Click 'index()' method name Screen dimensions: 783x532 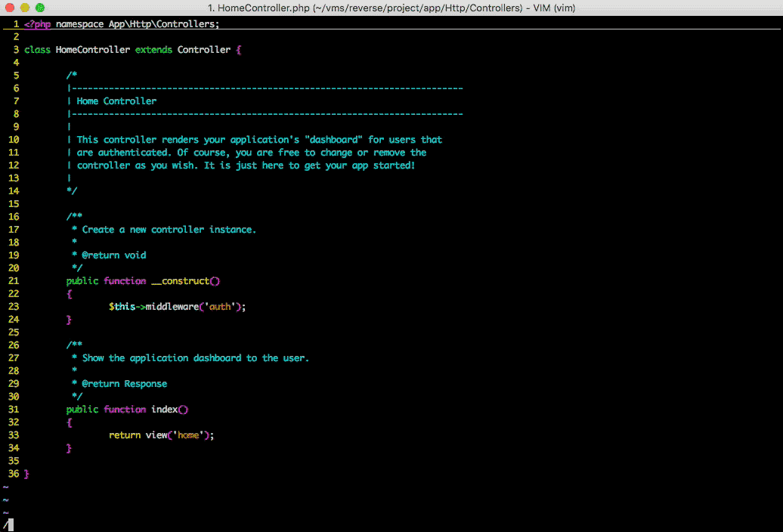click(170, 410)
